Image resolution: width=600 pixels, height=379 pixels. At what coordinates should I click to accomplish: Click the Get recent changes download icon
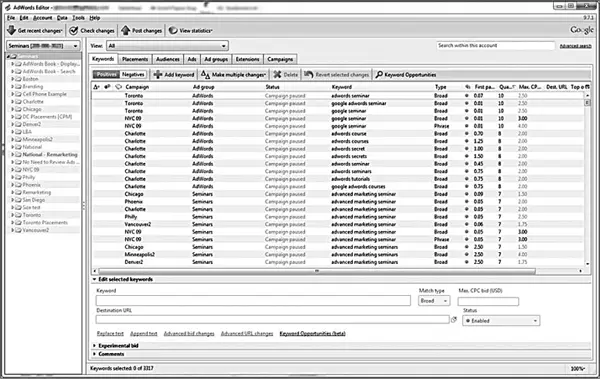click(x=11, y=30)
